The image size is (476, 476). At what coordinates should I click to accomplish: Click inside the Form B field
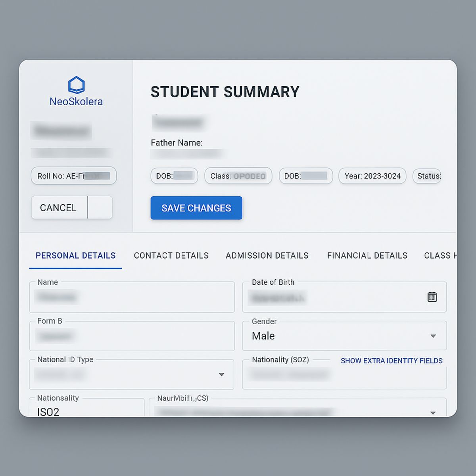click(x=132, y=336)
